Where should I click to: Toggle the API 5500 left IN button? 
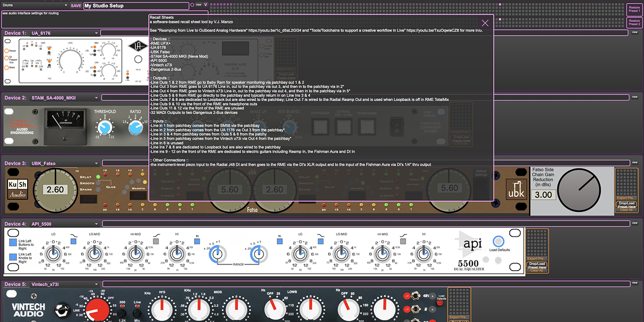click(x=198, y=242)
